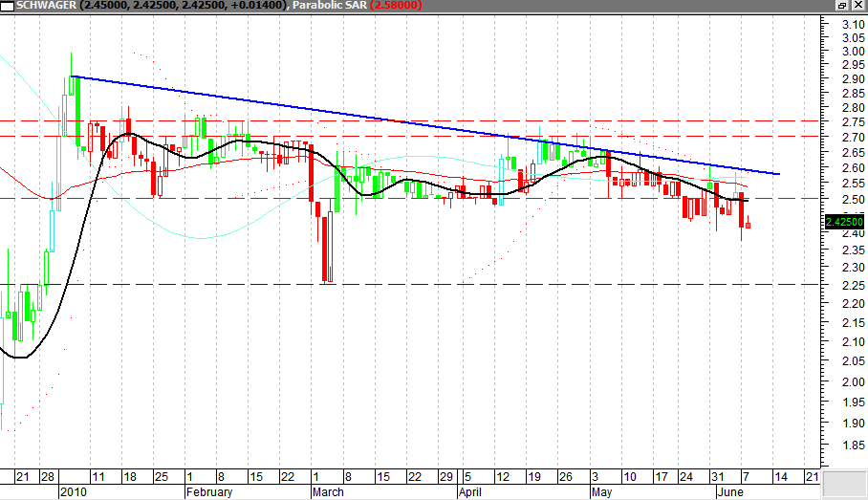The image size is (868, 500).
Task: Click the 2.25 price label on the axis
Action: click(853, 286)
